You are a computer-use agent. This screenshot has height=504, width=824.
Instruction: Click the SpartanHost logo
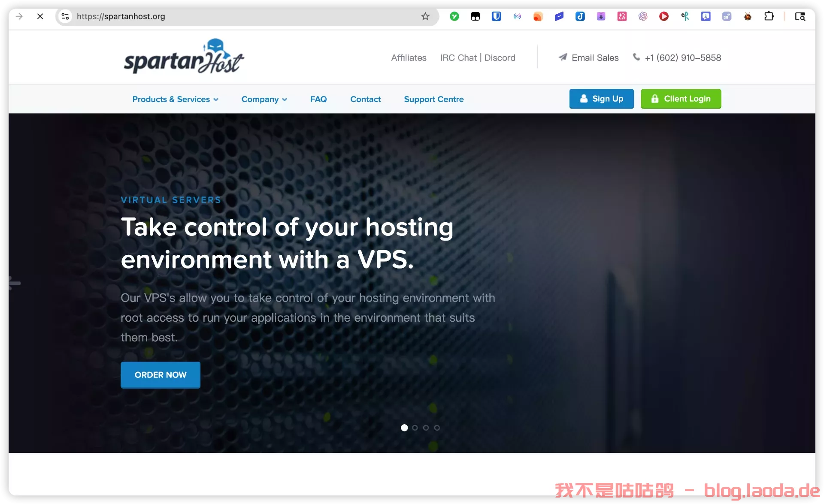tap(184, 57)
